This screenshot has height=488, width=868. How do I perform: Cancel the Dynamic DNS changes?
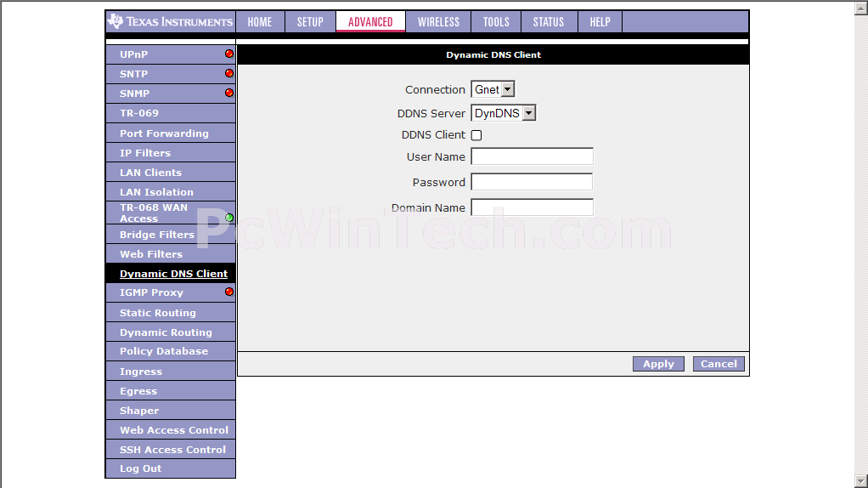(719, 364)
